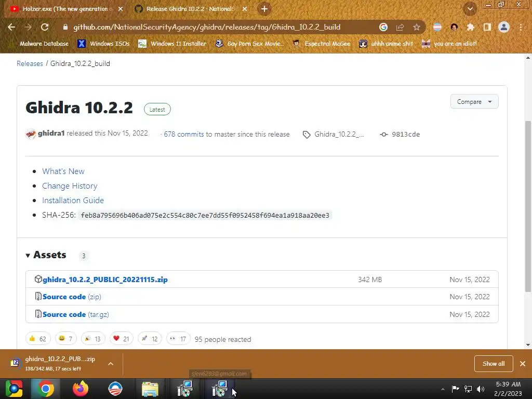Go back with the browser back arrow

(x=11, y=27)
